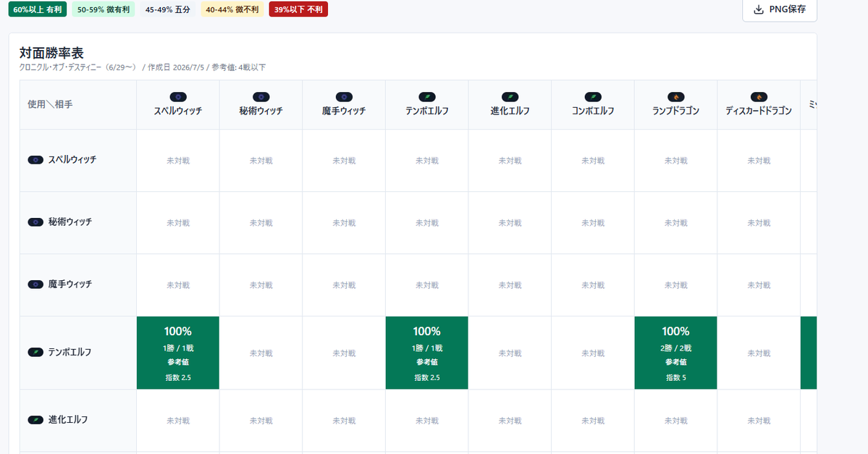
Task: Click the ディスカードドラゴン column header text
Action: tap(759, 111)
